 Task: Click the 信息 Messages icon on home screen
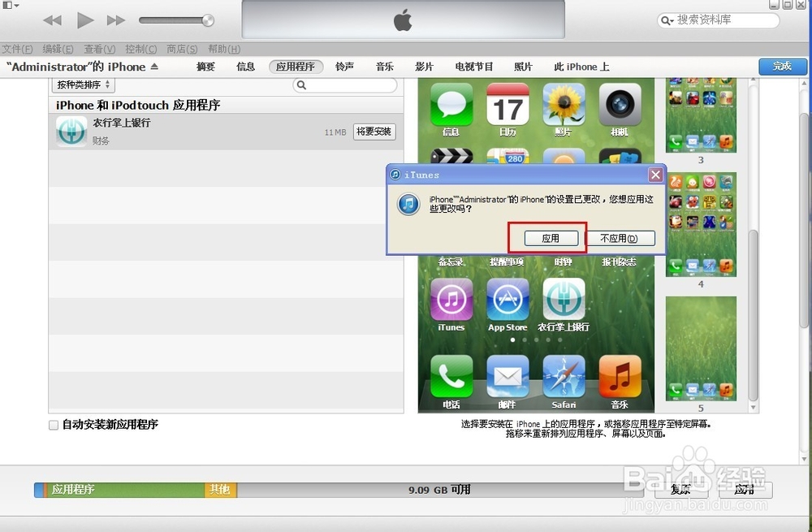(x=451, y=105)
